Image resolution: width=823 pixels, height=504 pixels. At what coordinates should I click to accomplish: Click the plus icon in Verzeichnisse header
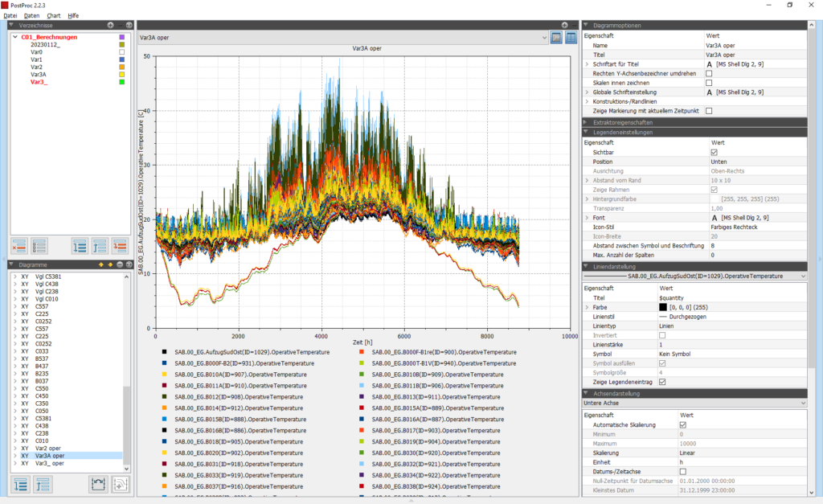coord(110,25)
